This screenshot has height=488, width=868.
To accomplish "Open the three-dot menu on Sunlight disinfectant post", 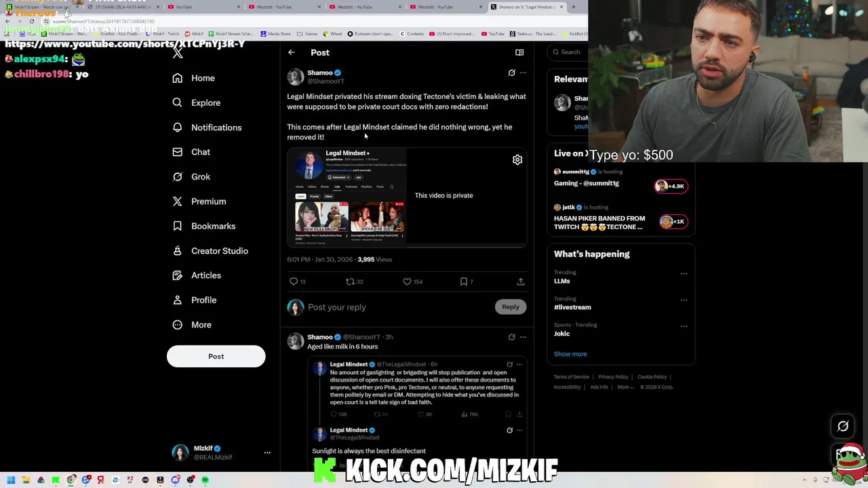I will point(519,430).
